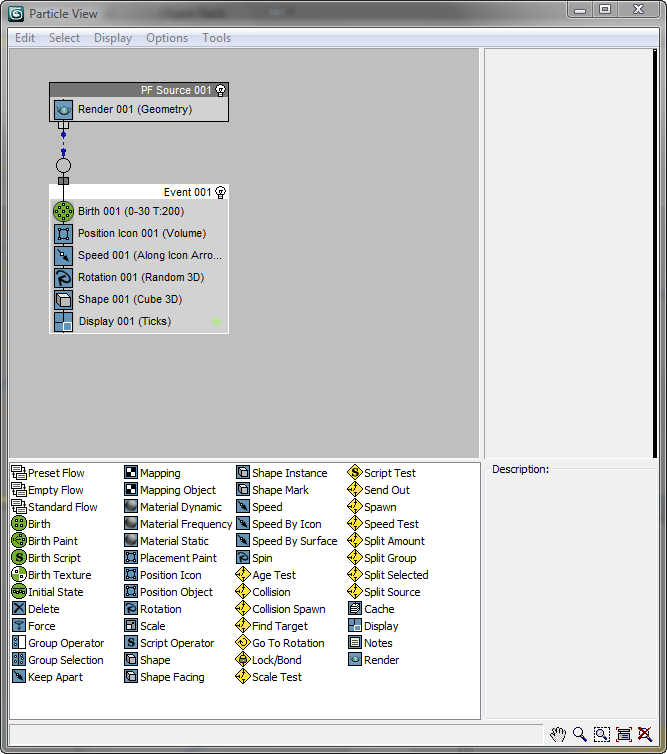This screenshot has height=754, width=667.
Task: Pick Birth Texture operator in depot
Action: (51, 575)
